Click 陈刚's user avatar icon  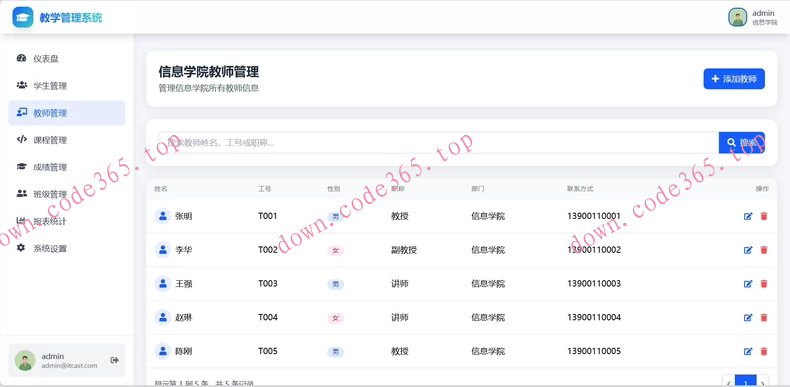[163, 351]
